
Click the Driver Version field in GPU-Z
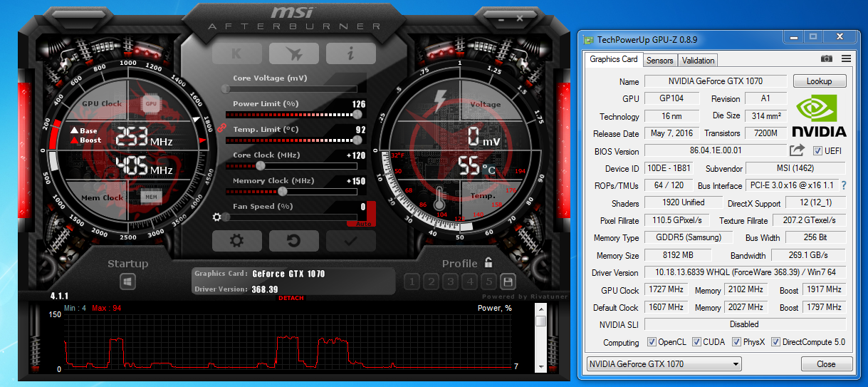(746, 272)
